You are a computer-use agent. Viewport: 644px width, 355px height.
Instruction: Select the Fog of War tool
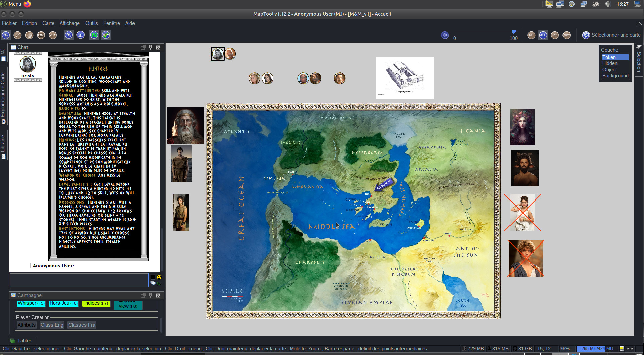[41, 35]
